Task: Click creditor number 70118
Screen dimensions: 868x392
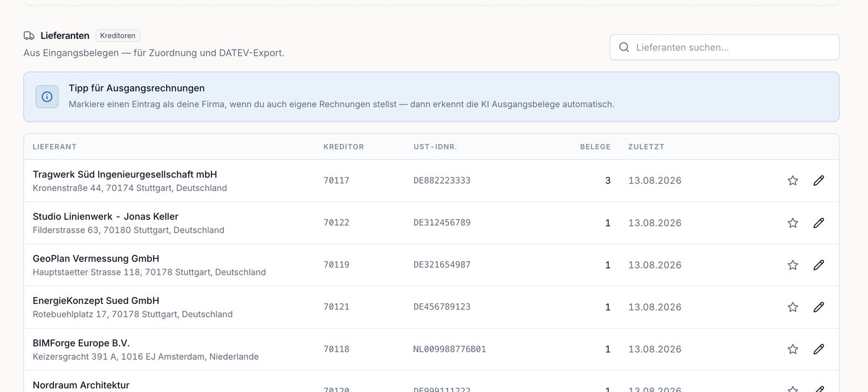Action: 337,349
